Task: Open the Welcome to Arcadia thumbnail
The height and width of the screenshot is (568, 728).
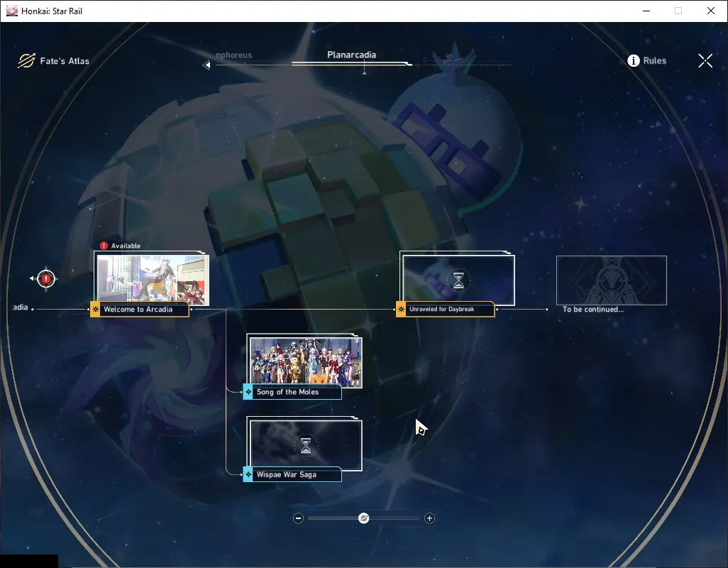Action: coord(153,280)
